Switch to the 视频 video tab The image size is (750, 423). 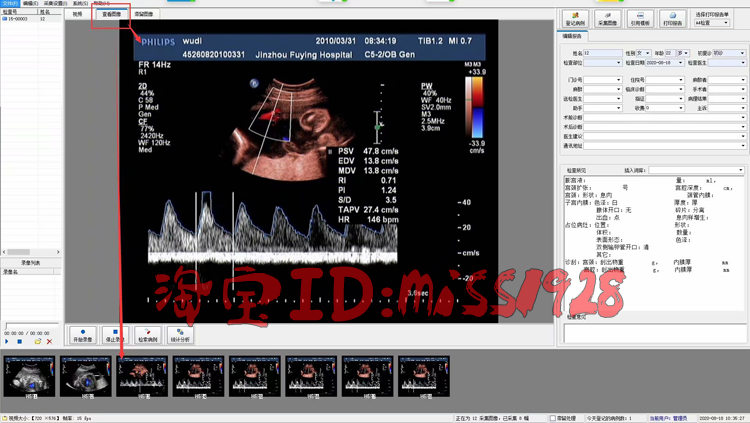[77, 14]
